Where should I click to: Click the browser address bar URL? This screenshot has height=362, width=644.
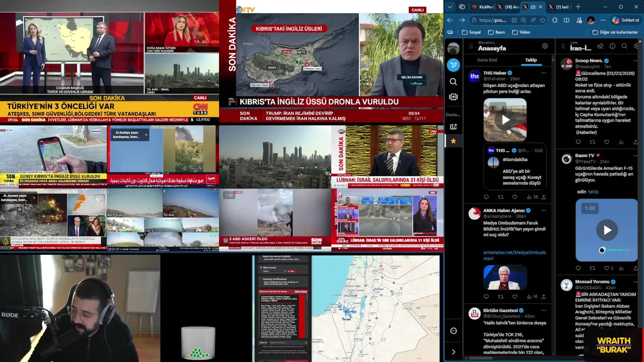(493, 20)
